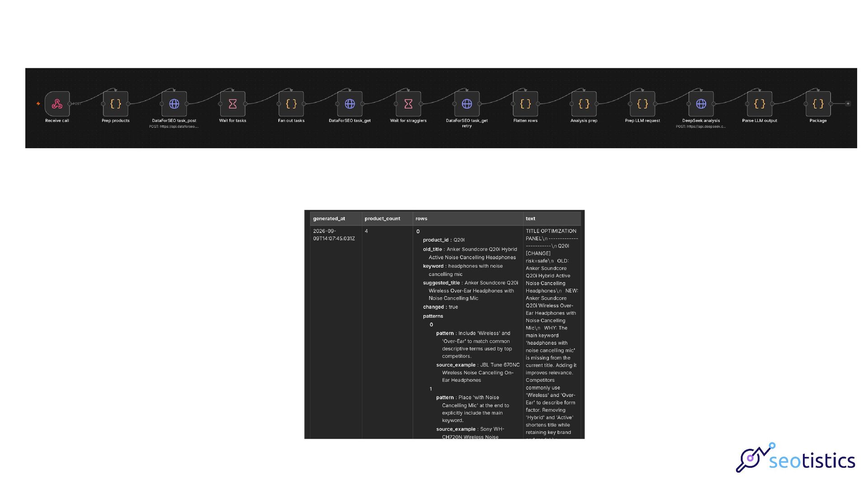This screenshot has height=488, width=868.
Task: Click the text column header
Action: (x=552, y=219)
